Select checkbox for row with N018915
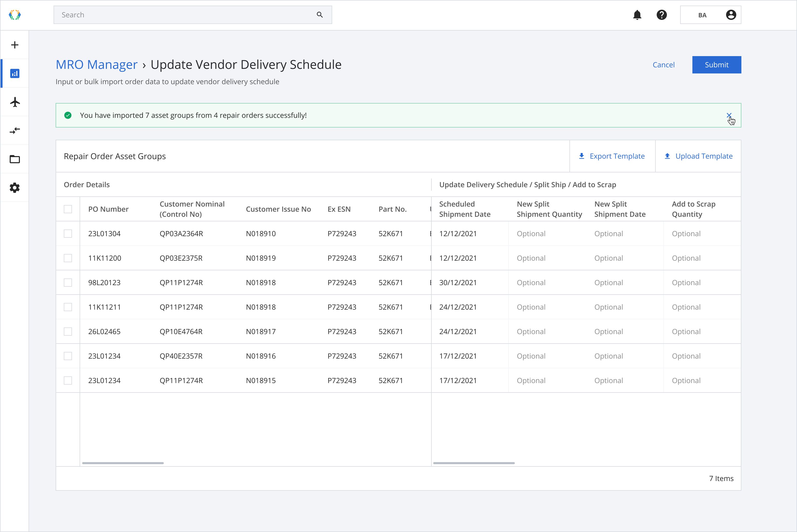Screen dimensions: 797x532 tap(68, 380)
